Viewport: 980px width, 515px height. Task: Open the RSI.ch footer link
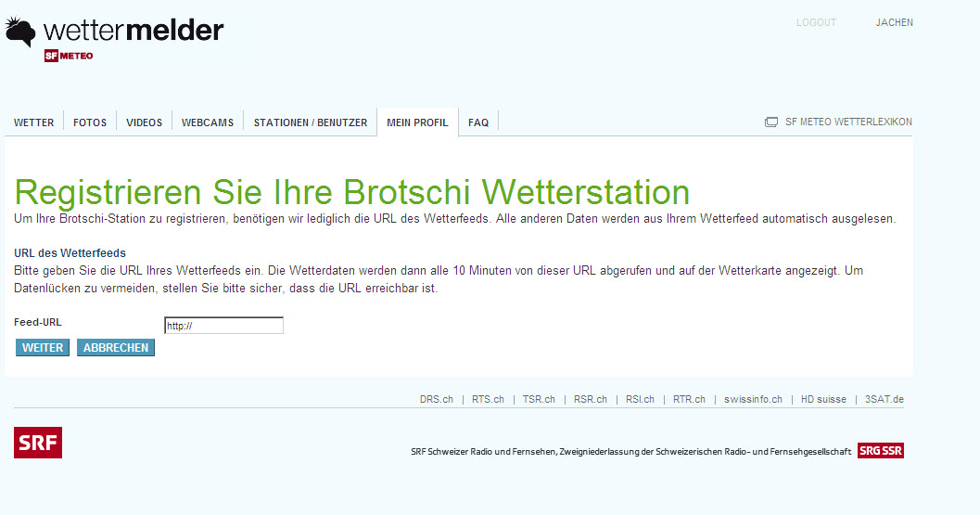tap(640, 399)
